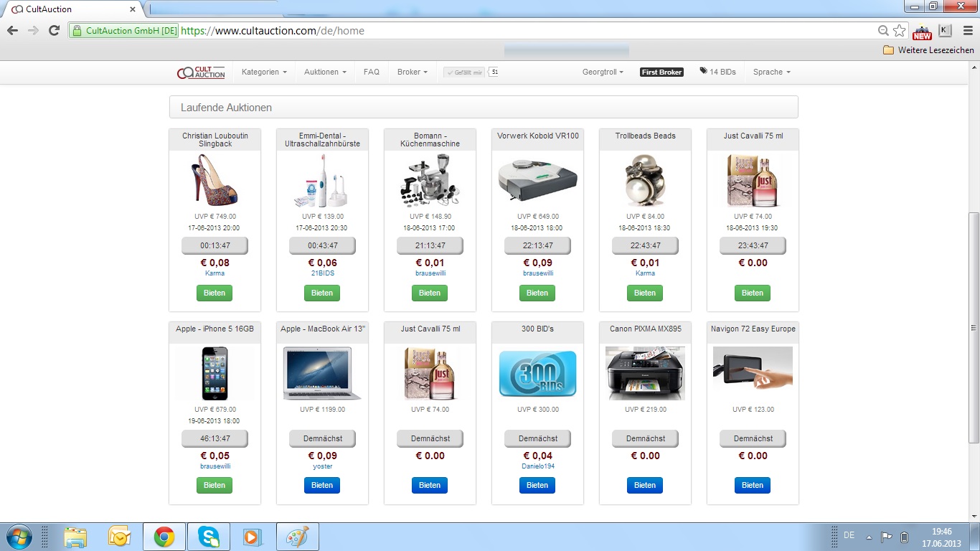Viewport: 980px width, 551px height.
Task: Open the MacBook Air product image
Action: (322, 373)
